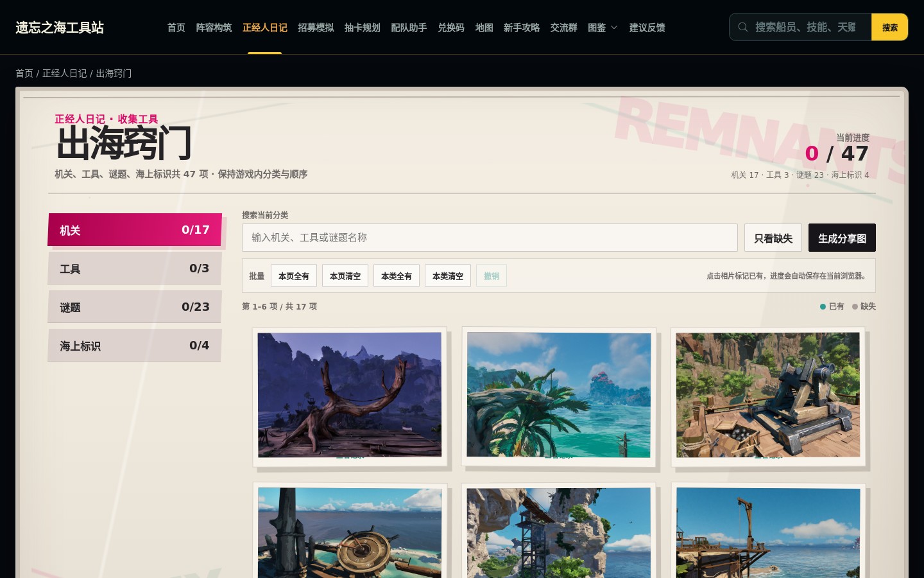Focus the 搜索船员、技能、天赋 search box
The height and width of the screenshot is (578, 924).
point(805,27)
